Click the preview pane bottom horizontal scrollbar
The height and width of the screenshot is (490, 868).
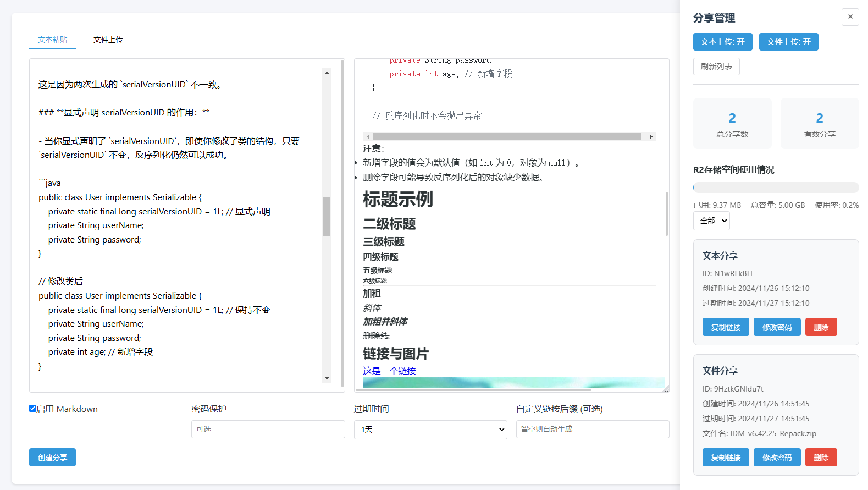point(474,390)
